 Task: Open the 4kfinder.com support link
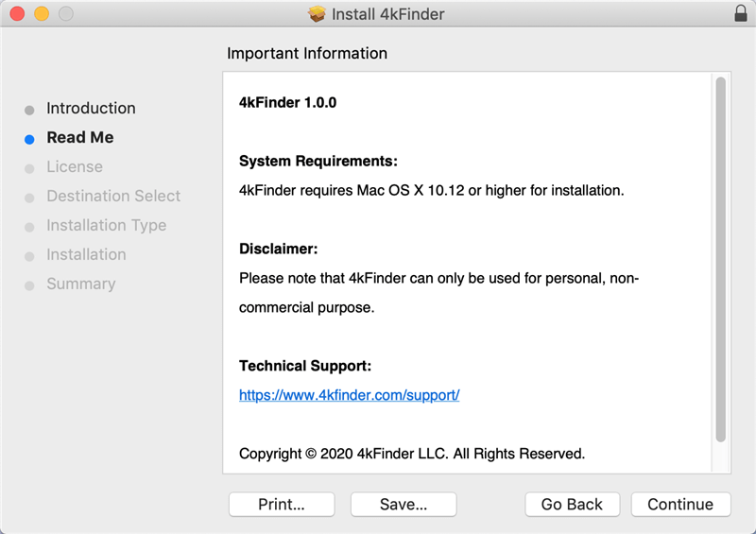click(x=349, y=395)
